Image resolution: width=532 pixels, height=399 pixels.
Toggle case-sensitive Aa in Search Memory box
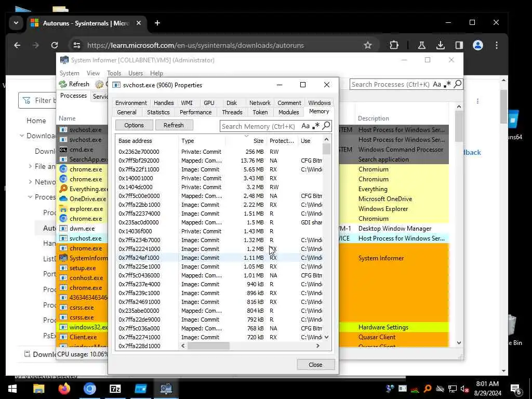(305, 126)
